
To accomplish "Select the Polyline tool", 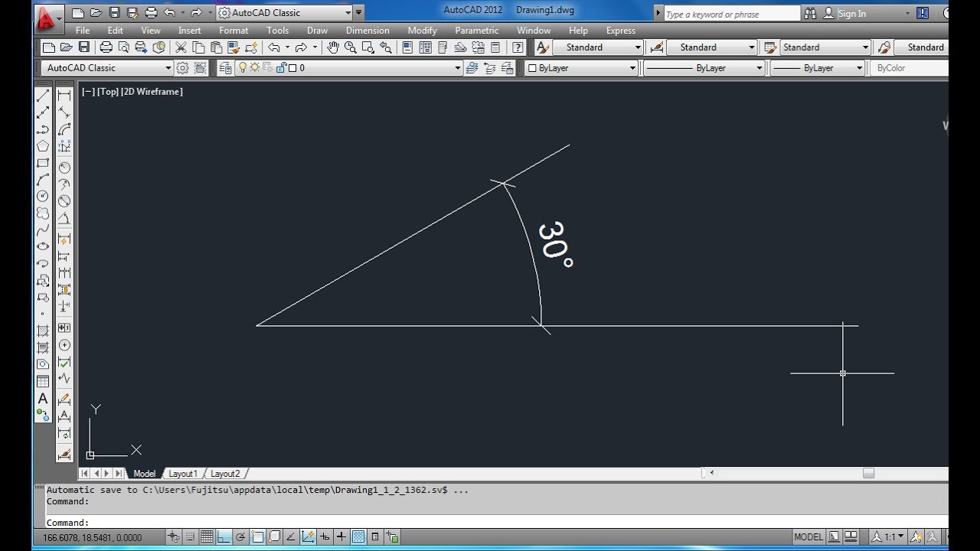I will (43, 129).
